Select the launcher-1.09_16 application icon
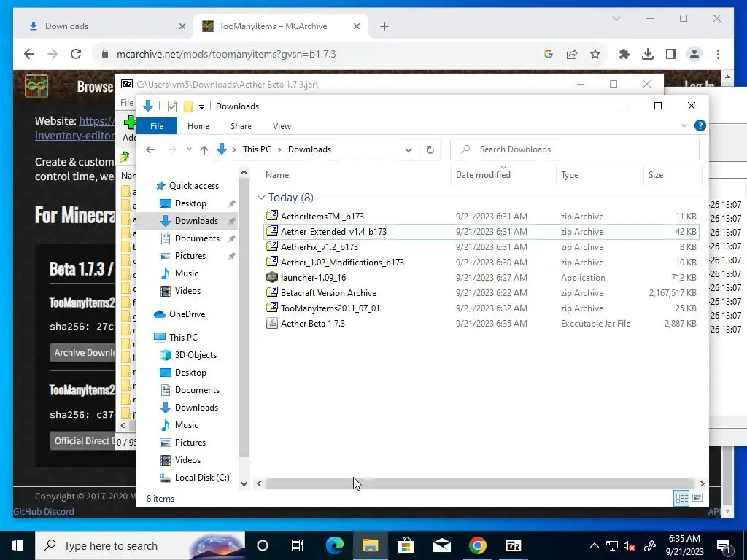Screen dimensions: 747x560 tap(272, 277)
